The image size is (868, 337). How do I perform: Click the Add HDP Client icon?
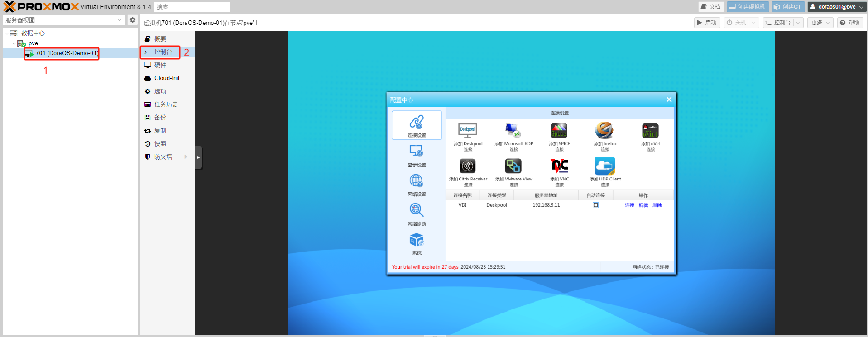pos(604,166)
